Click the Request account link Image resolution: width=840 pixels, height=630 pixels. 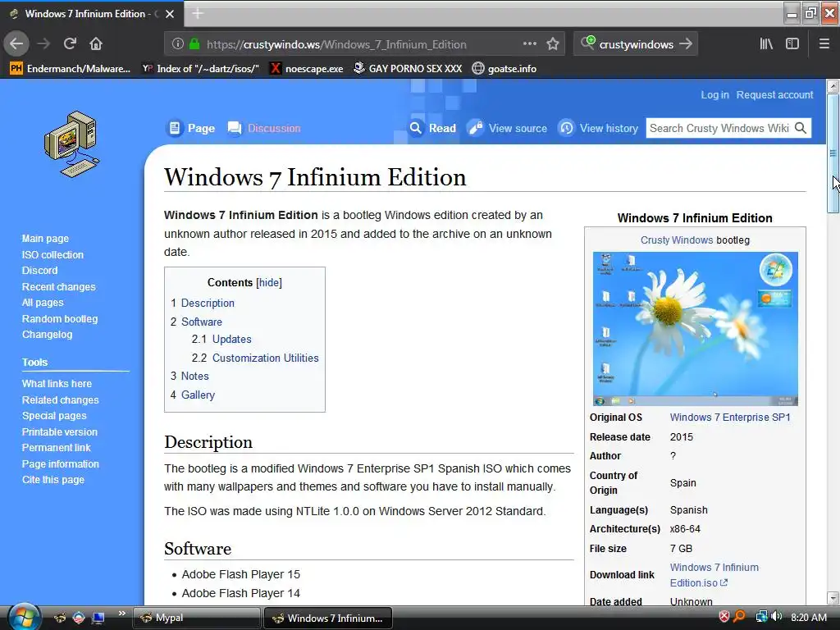[774, 95]
